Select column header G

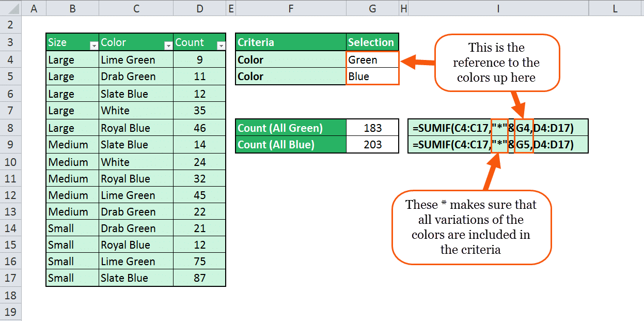[x=372, y=8]
